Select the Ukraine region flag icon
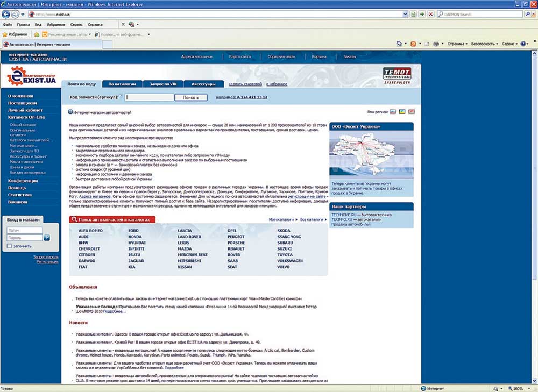The width and height of the screenshot is (538, 392). coord(402,112)
